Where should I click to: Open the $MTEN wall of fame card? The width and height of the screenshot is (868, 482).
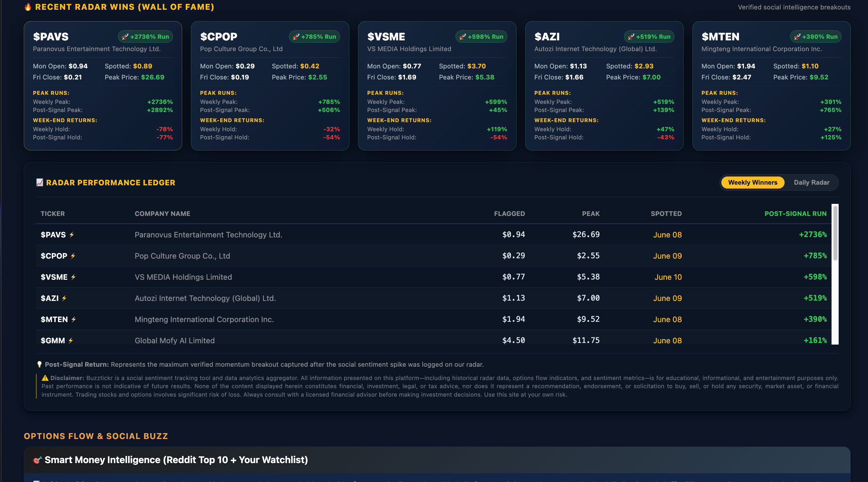point(771,86)
